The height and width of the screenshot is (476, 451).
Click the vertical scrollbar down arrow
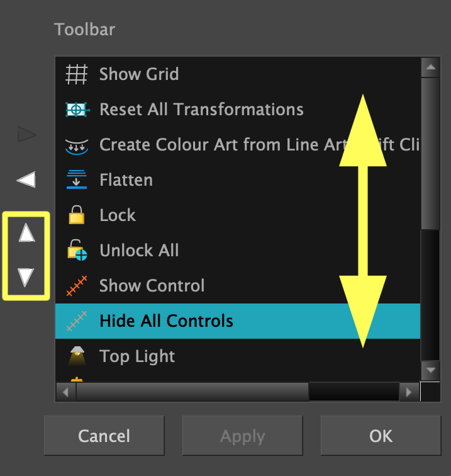tap(430, 370)
